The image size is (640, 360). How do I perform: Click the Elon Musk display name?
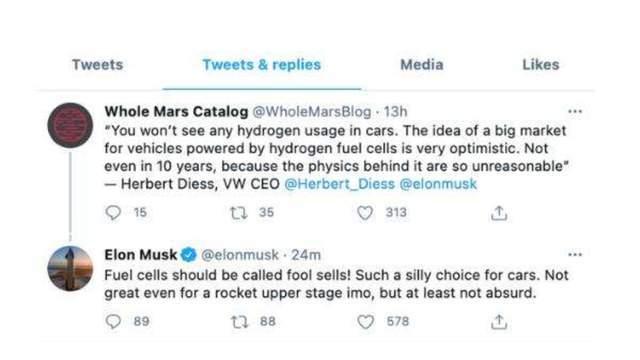click(x=140, y=255)
